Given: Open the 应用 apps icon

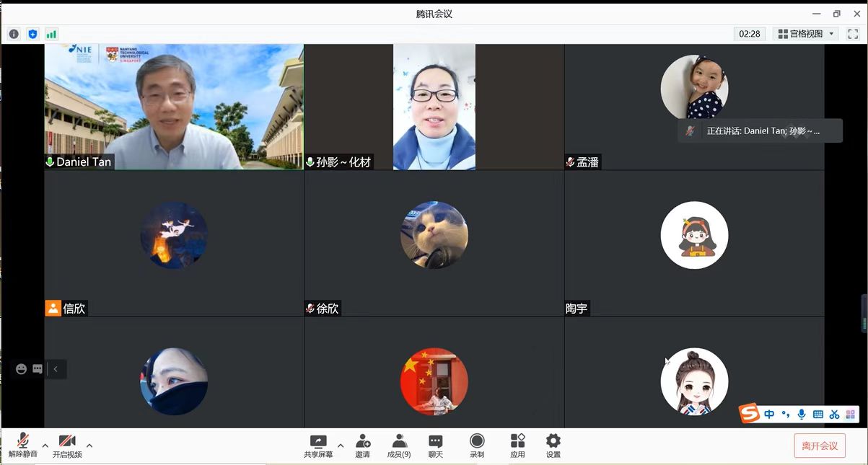Looking at the screenshot, I should point(517,446).
